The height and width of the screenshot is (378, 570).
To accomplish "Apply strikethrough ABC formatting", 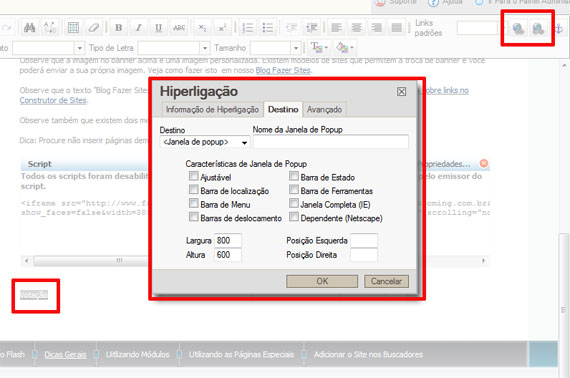I will (179, 28).
